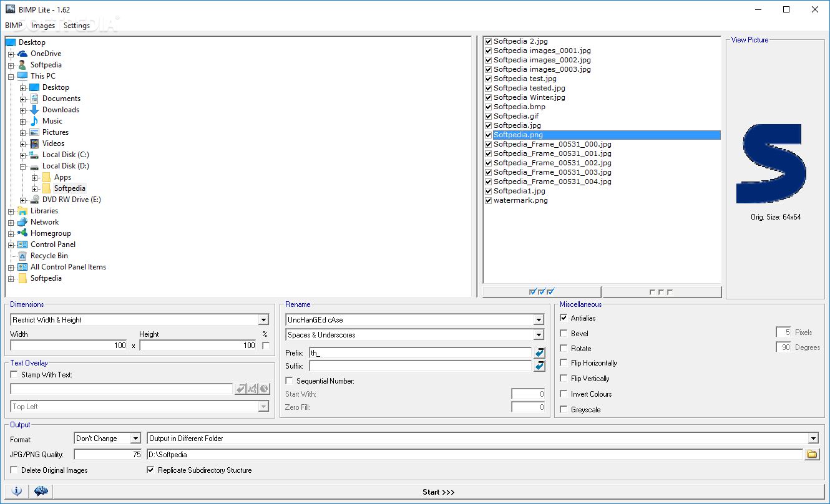This screenshot has width=830, height=504.
Task: Enable Invert Colours
Action: tap(564, 394)
